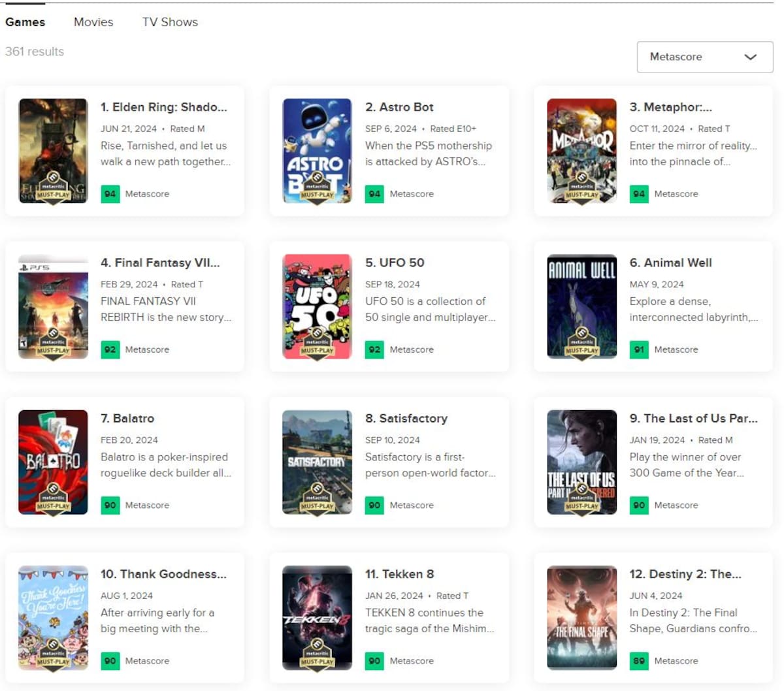Click Must-Play badge on Animal Well cover
Image resolution: width=784 pixels, height=691 pixels.
coord(581,344)
